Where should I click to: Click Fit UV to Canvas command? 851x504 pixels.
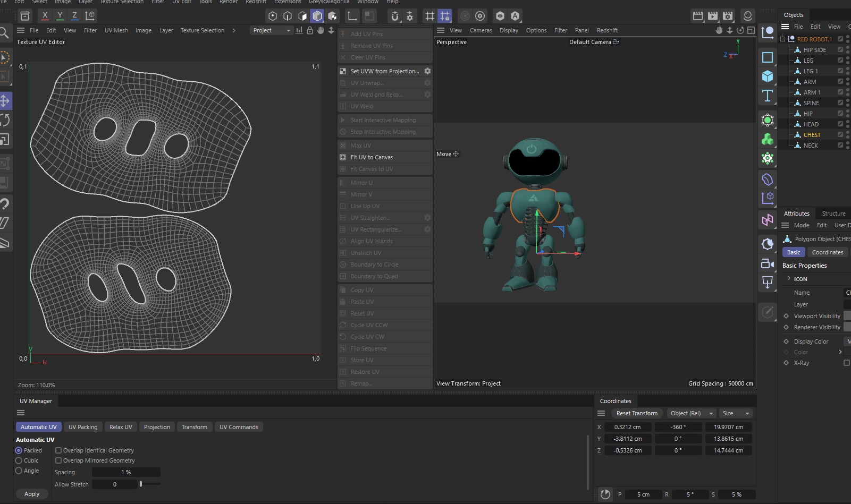click(x=385, y=157)
